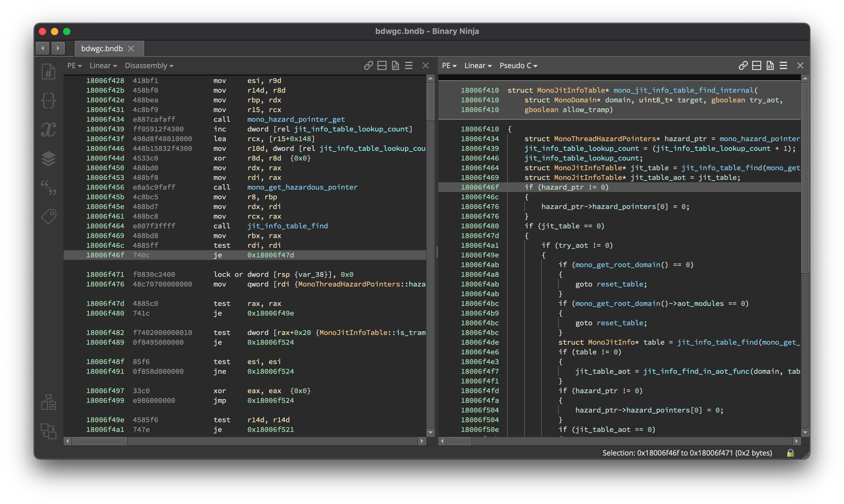Click the navigate back arrow button
The width and height of the screenshot is (844, 504).
(x=42, y=48)
